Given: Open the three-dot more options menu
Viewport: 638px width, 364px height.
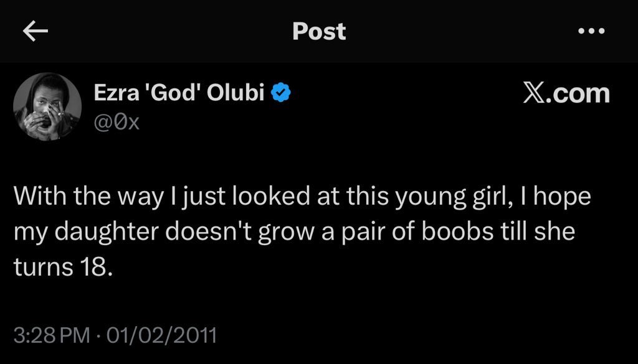Looking at the screenshot, I should pos(591,32).
